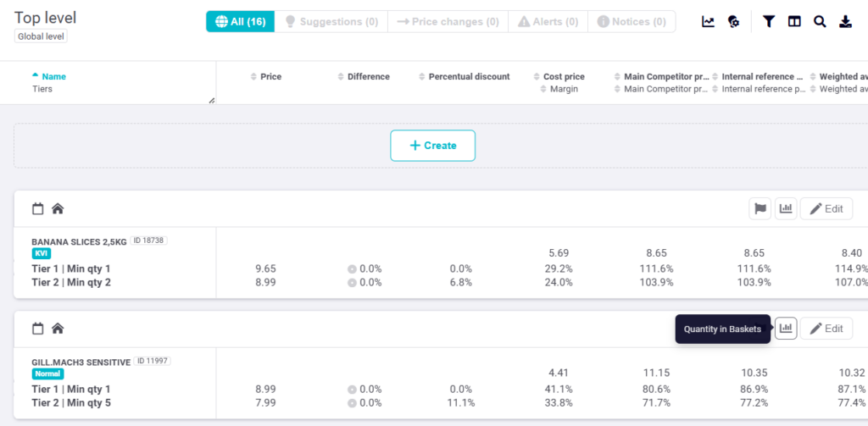
Task: Open the head-with-gear AI settings icon
Action: click(734, 21)
